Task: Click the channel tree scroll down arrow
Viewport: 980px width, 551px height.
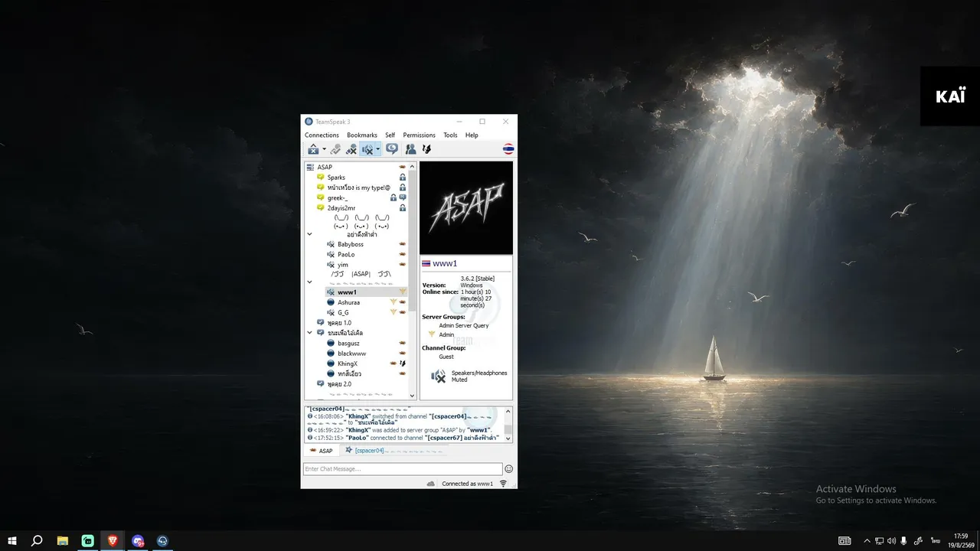Action: pyautogui.click(x=413, y=396)
